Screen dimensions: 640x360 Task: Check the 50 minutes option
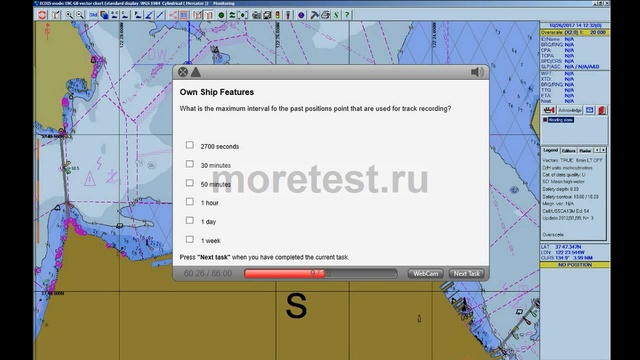tap(190, 183)
